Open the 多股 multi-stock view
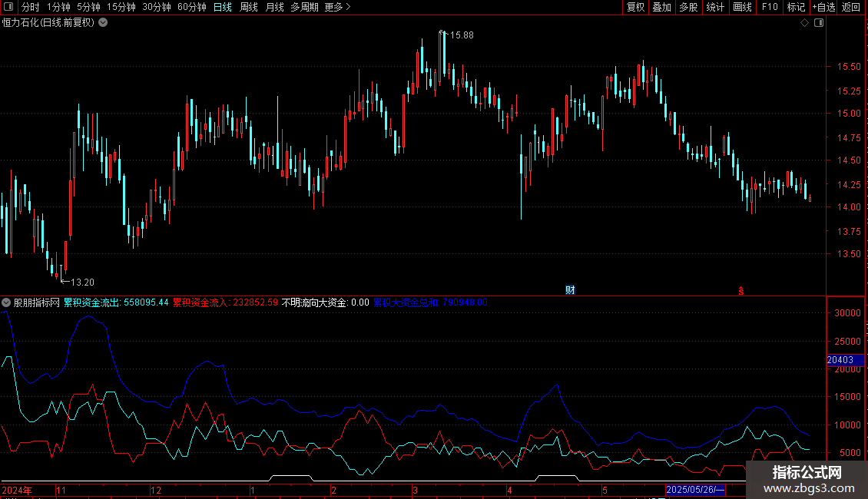Viewport: 868px width, 499px height. [x=689, y=7]
